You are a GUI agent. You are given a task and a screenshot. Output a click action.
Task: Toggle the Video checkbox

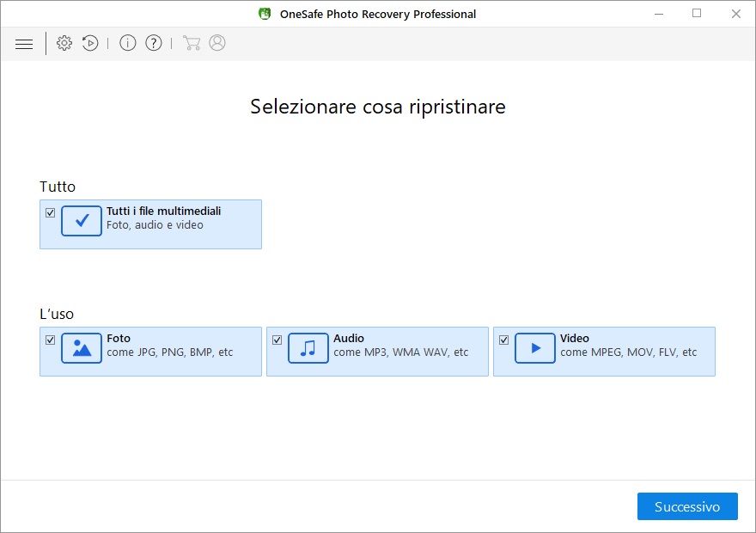[x=503, y=340]
